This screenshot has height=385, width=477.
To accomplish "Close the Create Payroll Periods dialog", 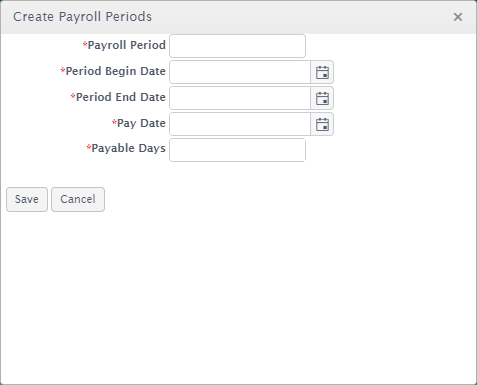I will coord(458,17).
